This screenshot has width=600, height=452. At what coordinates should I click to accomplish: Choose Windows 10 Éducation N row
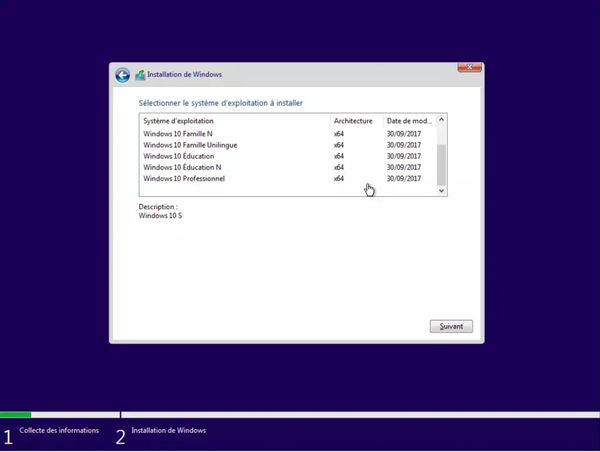288,167
